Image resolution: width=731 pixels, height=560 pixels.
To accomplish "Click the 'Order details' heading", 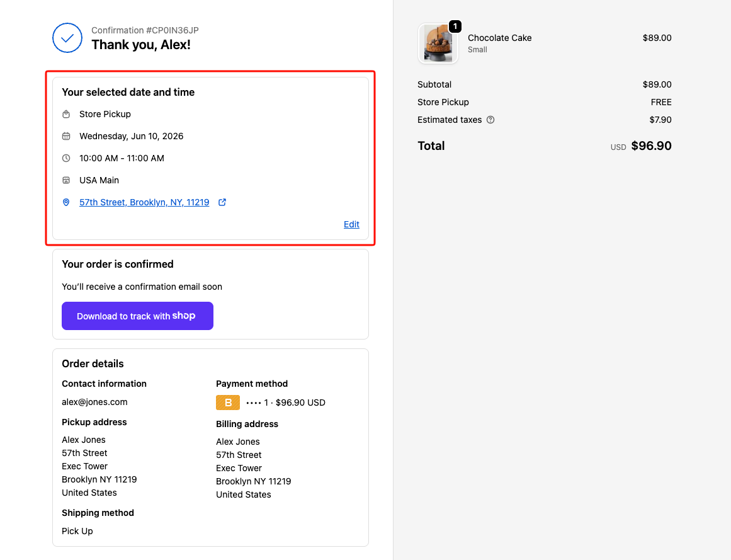I will (93, 363).
